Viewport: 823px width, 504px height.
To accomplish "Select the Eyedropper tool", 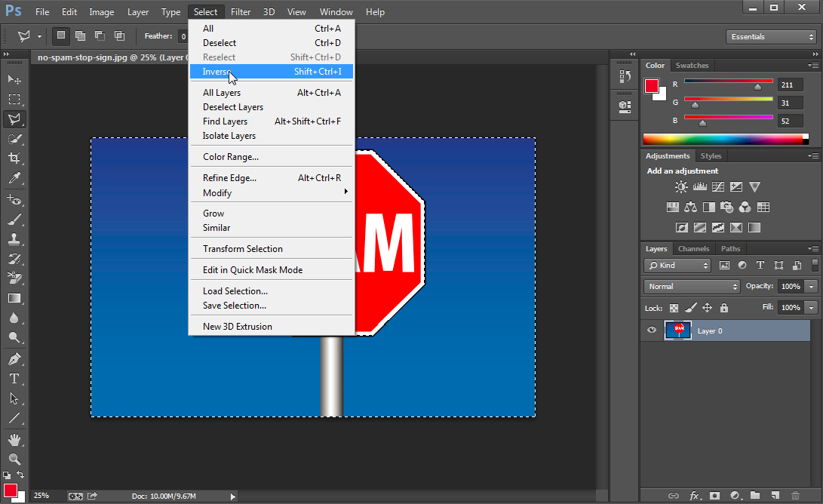I will click(14, 179).
